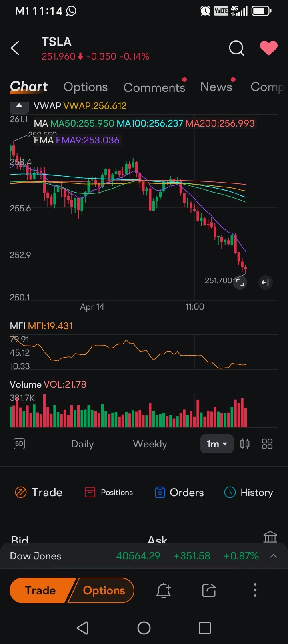This screenshot has width=288, height=644.
Task: Toggle the heart favorite for TSLA
Action: (269, 48)
